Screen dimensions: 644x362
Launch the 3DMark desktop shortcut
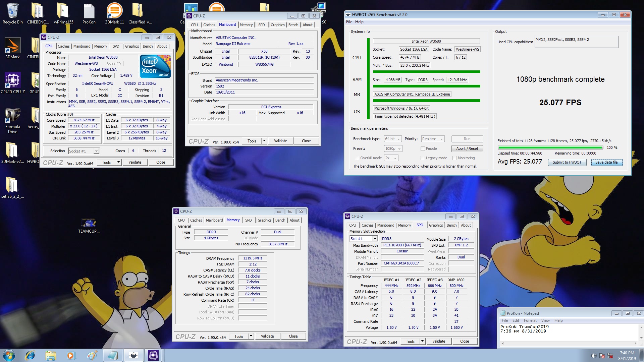pyautogui.click(x=12, y=48)
